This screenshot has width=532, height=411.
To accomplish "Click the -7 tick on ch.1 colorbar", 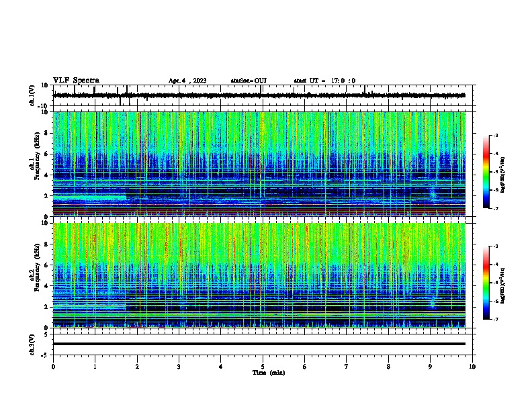I will click(495, 208).
